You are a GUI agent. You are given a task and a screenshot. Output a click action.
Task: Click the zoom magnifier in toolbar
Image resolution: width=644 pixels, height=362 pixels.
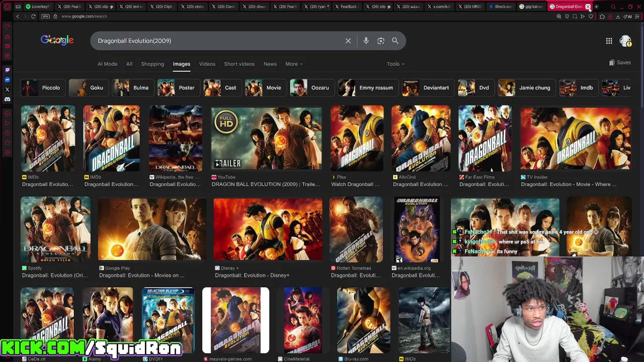pyautogui.click(x=559, y=17)
